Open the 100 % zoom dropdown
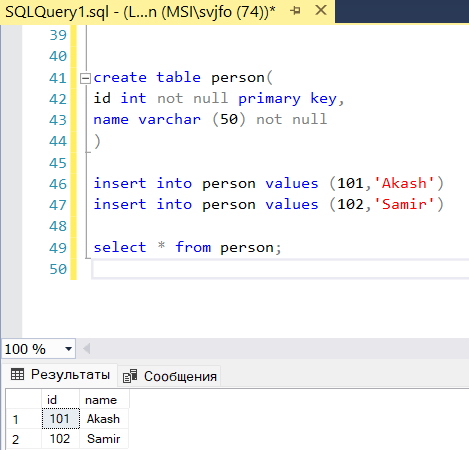Image resolution: width=469 pixels, height=450 pixels. (x=68, y=349)
